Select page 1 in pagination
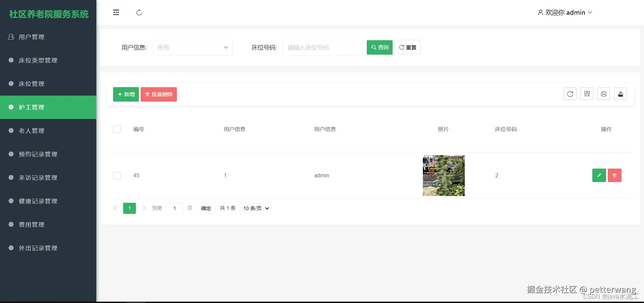 point(129,208)
